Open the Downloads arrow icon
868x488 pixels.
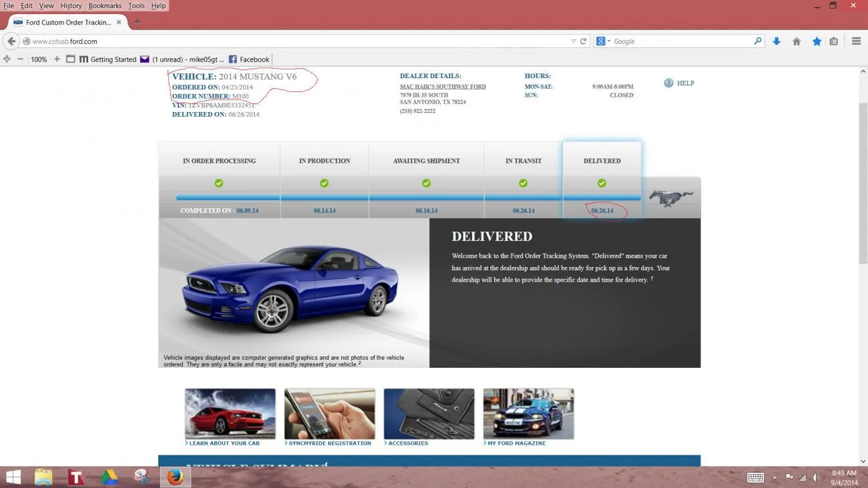[x=777, y=41]
